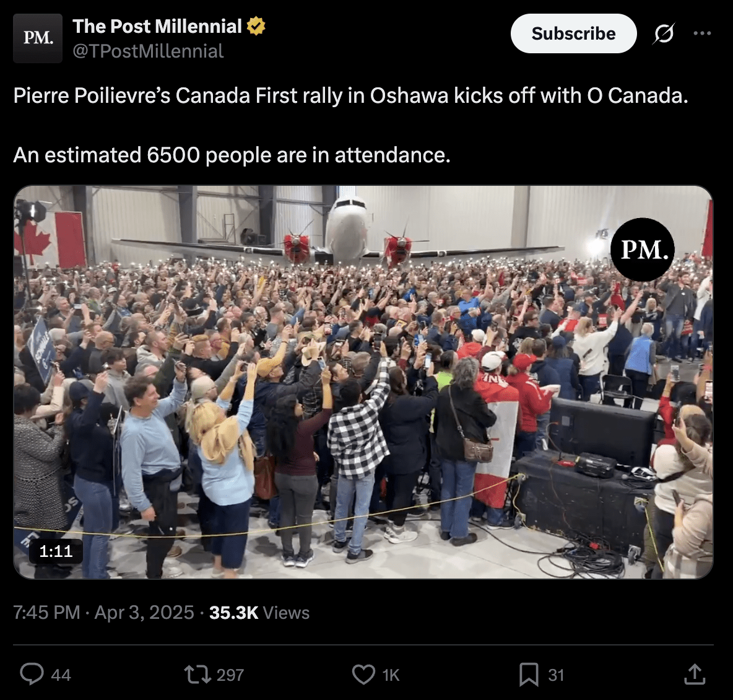733x700 pixels.
Task: Open the 7:45 PM Apr 3, 2025 timestamp
Action: point(103,613)
